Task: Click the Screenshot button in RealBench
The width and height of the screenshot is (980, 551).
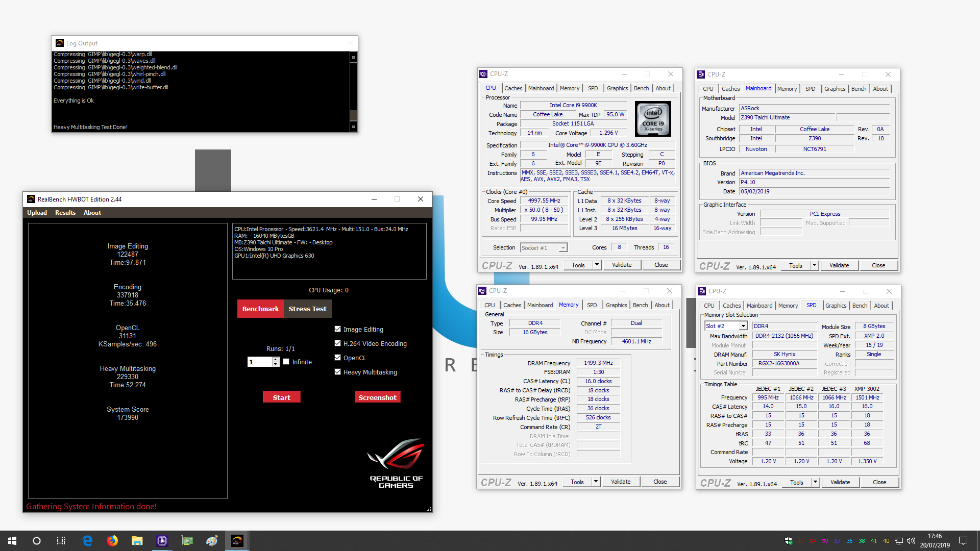Action: (377, 397)
